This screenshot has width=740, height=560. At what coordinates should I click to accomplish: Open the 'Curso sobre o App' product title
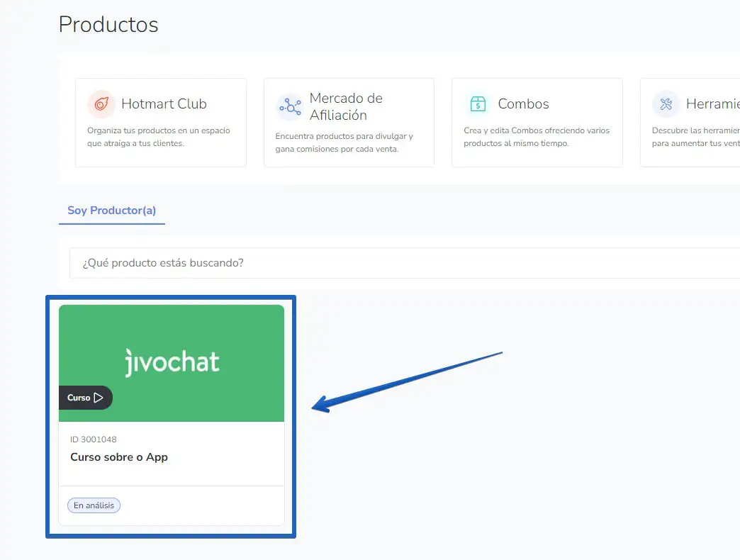pyautogui.click(x=119, y=457)
